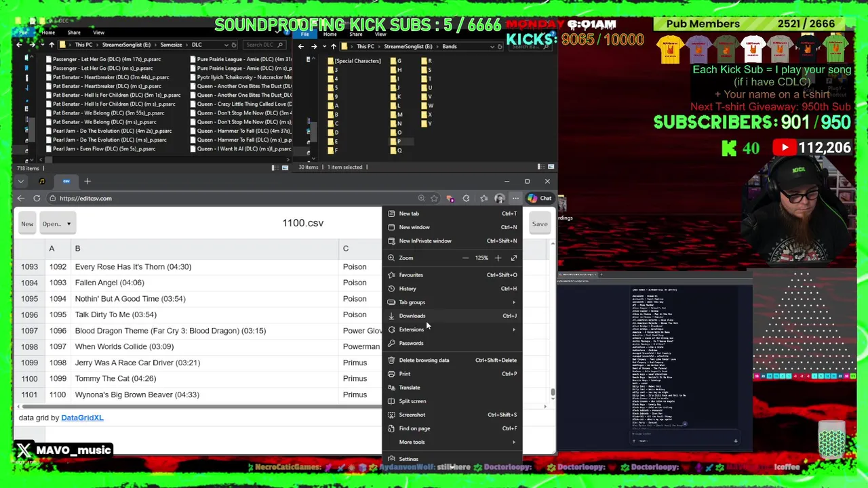Viewport: 868px width, 488px height.
Task: Follow the DataGridXL link
Action: click(82, 418)
